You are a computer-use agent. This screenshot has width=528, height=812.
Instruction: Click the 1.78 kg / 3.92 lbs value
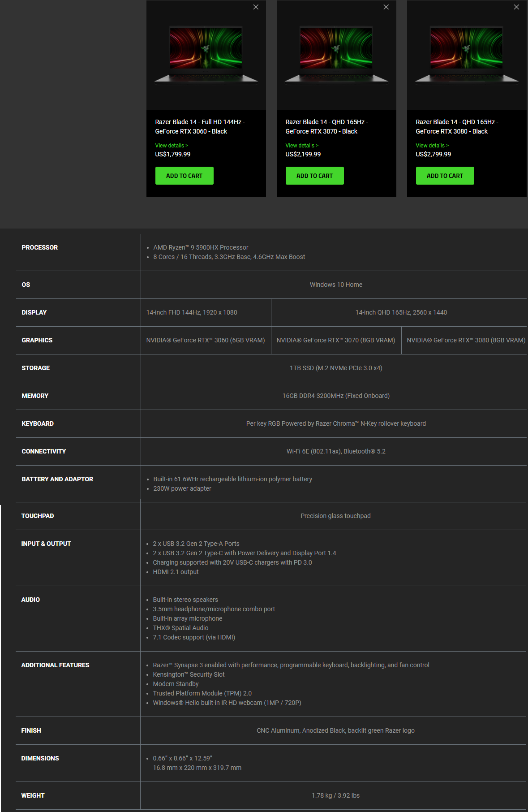coord(335,795)
